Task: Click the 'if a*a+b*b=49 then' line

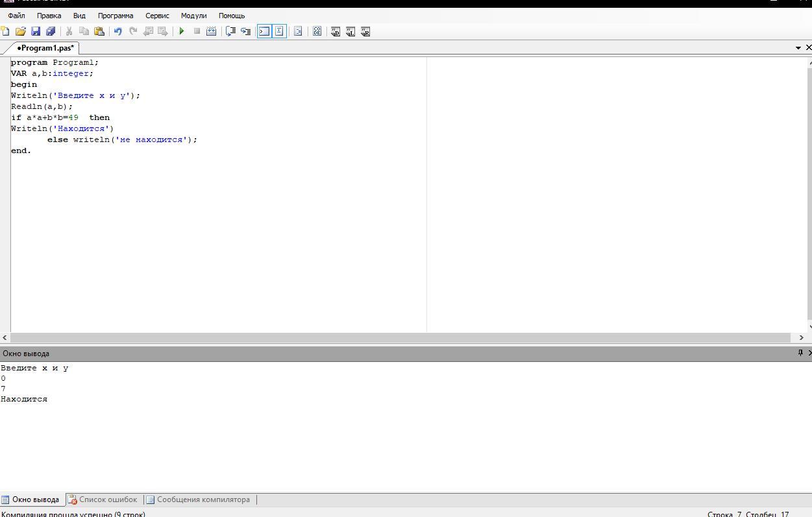Action: [60, 117]
